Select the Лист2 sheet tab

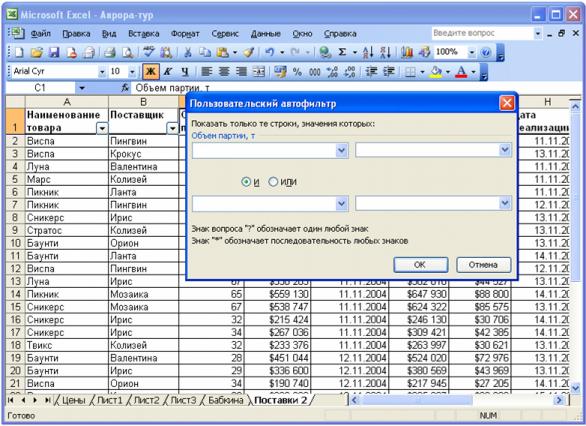point(146,400)
